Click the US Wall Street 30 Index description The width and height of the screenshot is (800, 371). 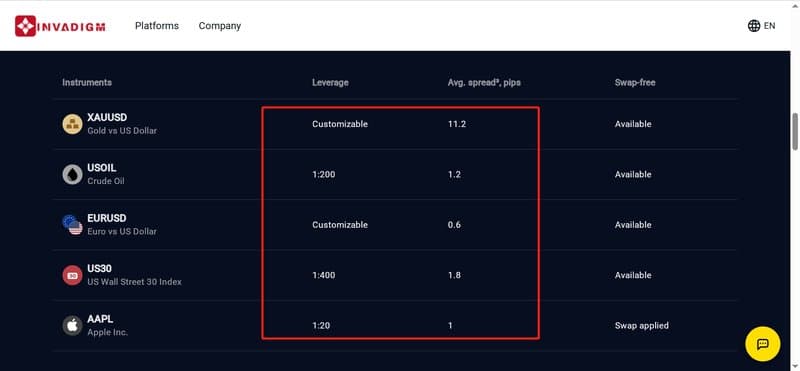pyautogui.click(x=134, y=282)
